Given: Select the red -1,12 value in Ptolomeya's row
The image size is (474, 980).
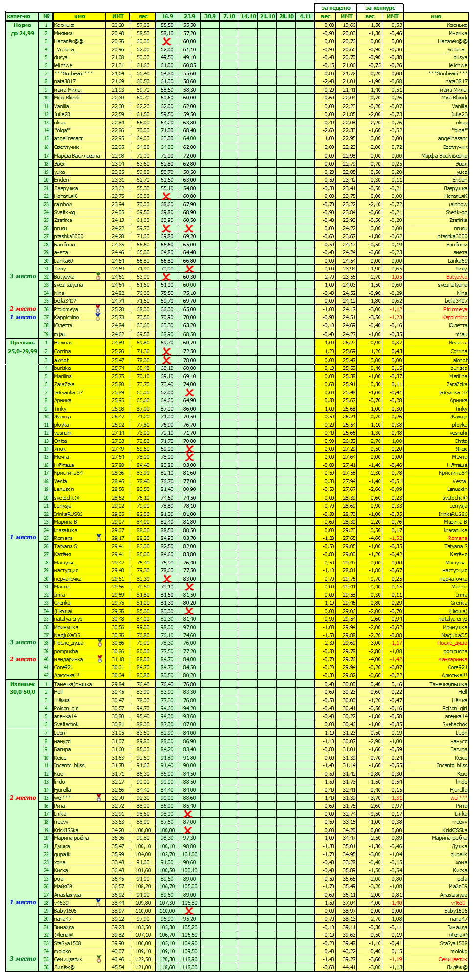Looking at the screenshot, I should (x=396, y=309).
